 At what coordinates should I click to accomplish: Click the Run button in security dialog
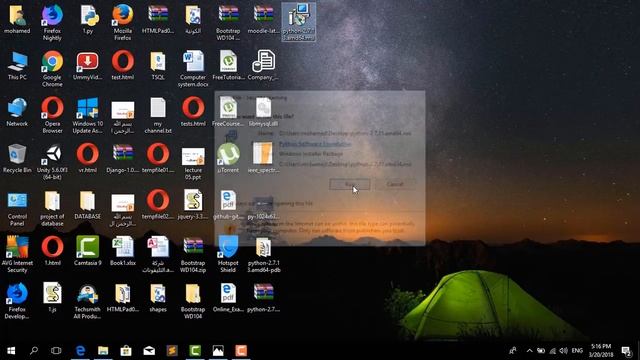pyautogui.click(x=350, y=184)
